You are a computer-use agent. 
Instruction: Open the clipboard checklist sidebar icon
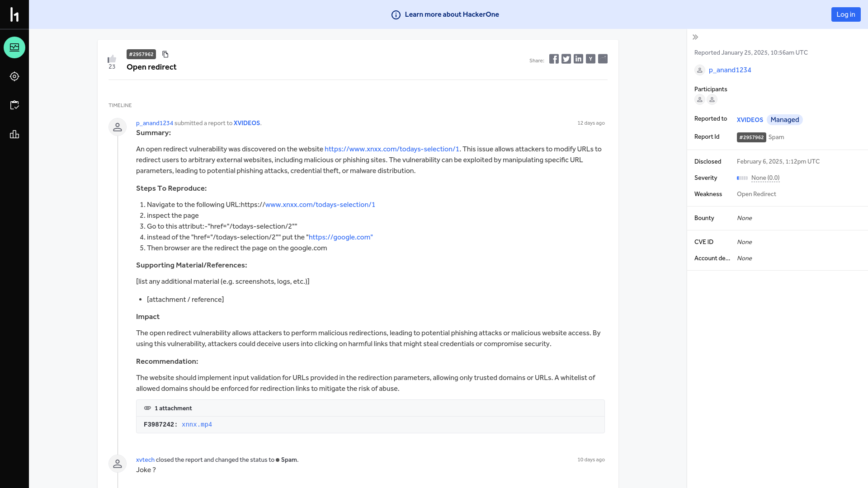[x=14, y=105]
